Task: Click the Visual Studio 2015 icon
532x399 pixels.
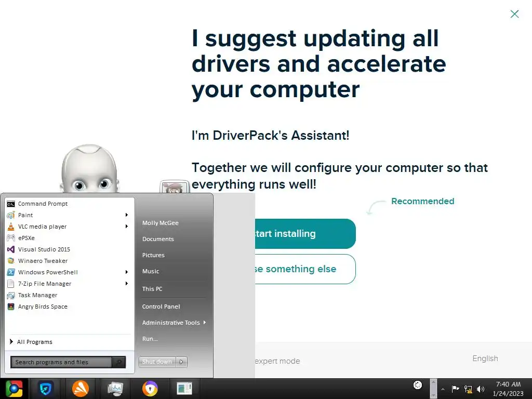Action: click(x=11, y=249)
